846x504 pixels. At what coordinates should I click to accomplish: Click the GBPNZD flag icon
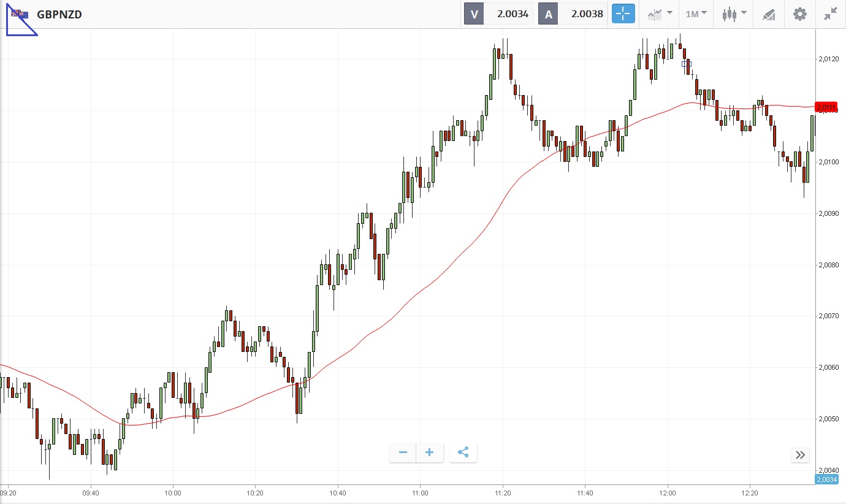tap(19, 13)
